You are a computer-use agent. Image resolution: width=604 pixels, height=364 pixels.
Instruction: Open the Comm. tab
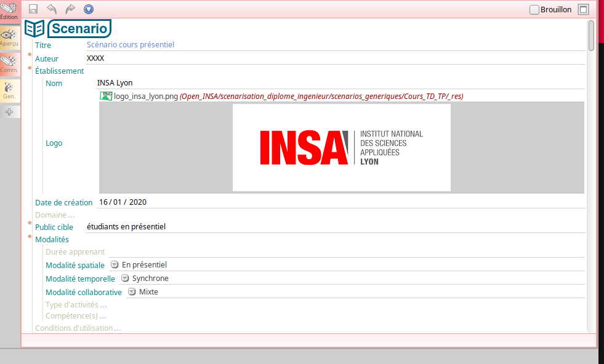10,65
